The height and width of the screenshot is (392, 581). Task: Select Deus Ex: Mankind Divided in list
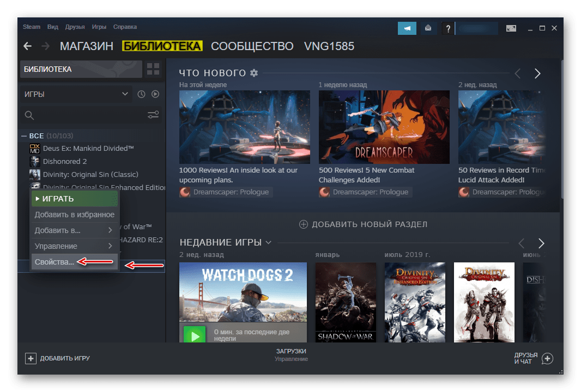point(88,149)
